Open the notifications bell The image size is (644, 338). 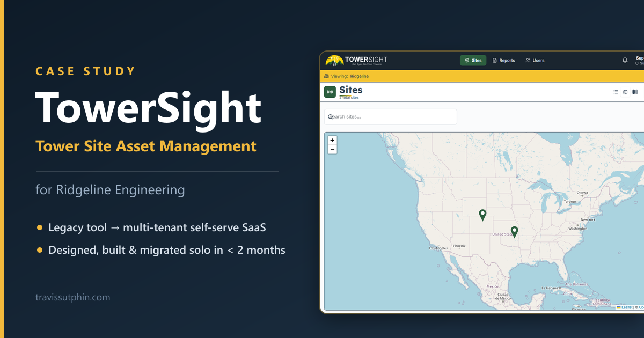[x=625, y=61]
